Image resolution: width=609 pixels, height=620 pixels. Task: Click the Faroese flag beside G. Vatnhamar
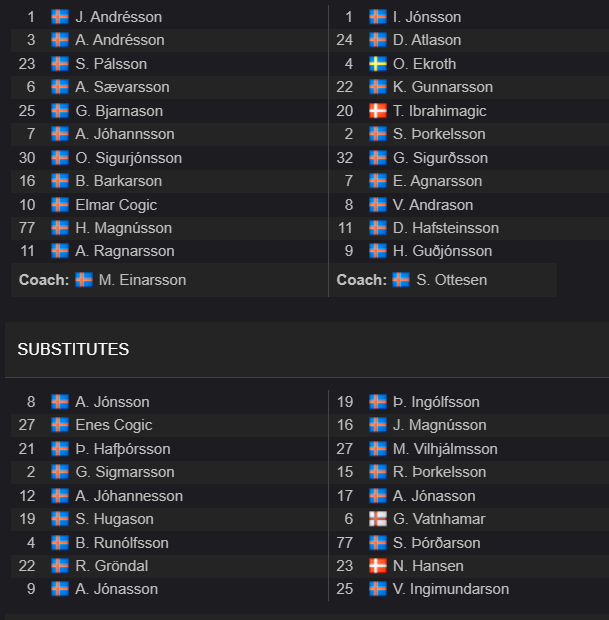click(378, 519)
